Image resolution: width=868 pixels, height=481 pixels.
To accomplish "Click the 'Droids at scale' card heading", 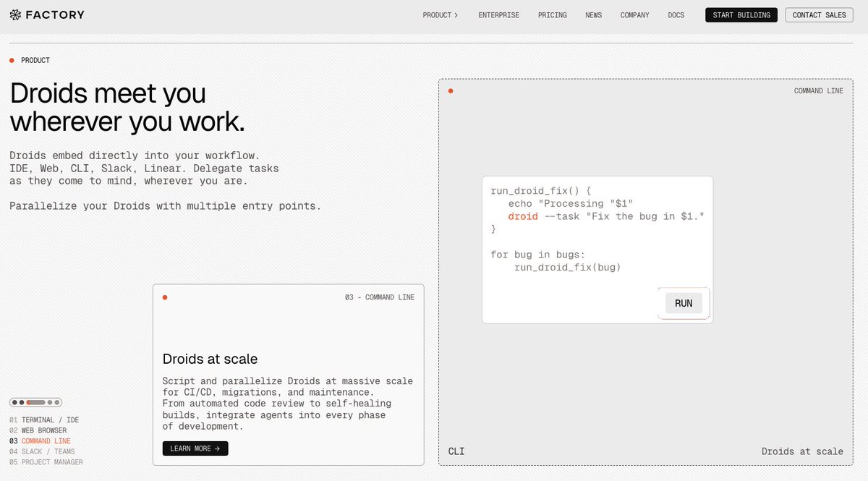I will pos(210,359).
